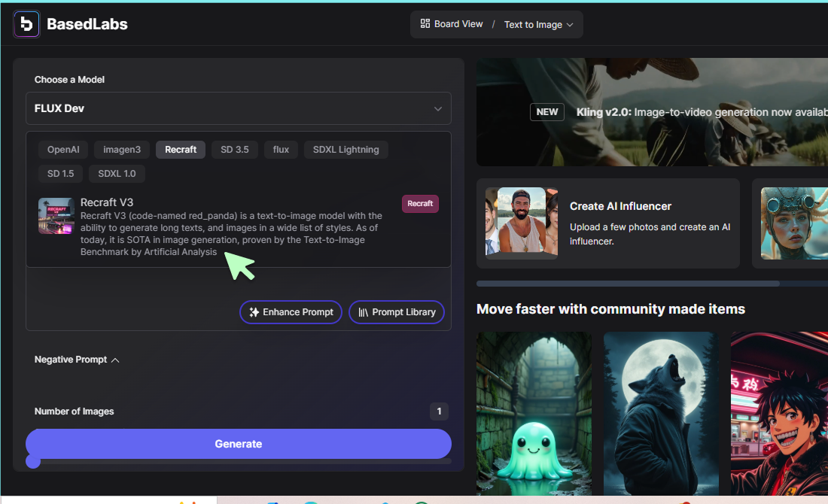Viewport: 828px width, 504px height.
Task: Switch to Board View
Action: pos(452,24)
